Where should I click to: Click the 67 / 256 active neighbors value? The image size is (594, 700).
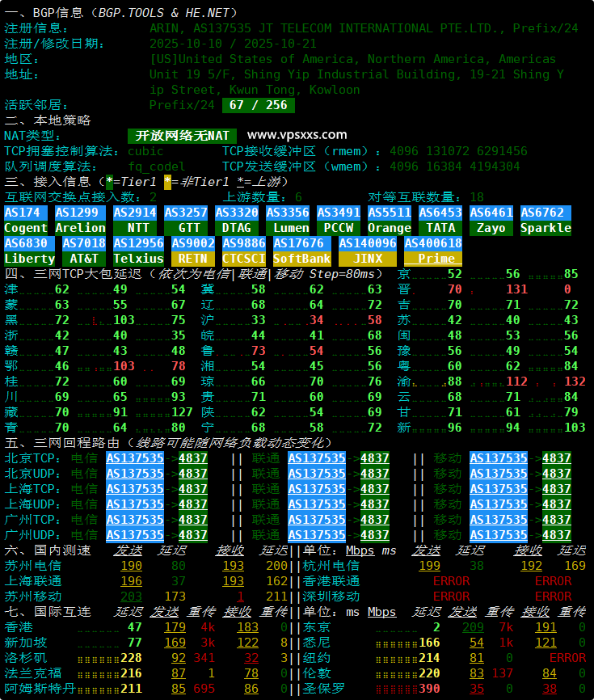click(259, 105)
